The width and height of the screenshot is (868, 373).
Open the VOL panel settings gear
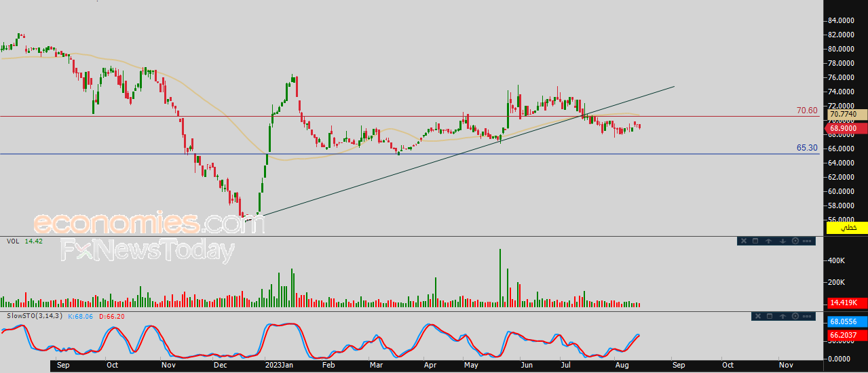795,241
